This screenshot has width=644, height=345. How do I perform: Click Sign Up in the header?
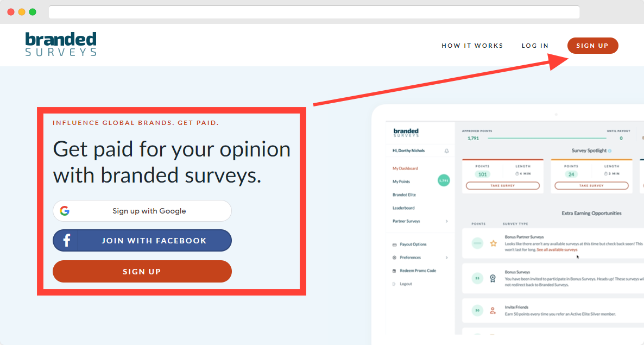[592, 46]
